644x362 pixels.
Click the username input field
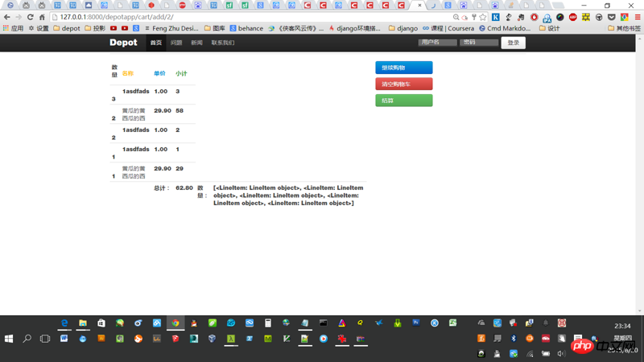pos(437,43)
